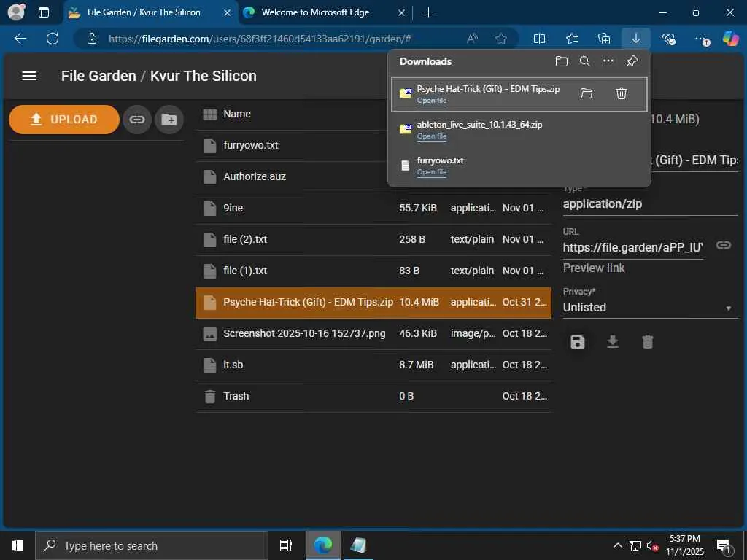Go back with the browser back arrow

[20, 39]
